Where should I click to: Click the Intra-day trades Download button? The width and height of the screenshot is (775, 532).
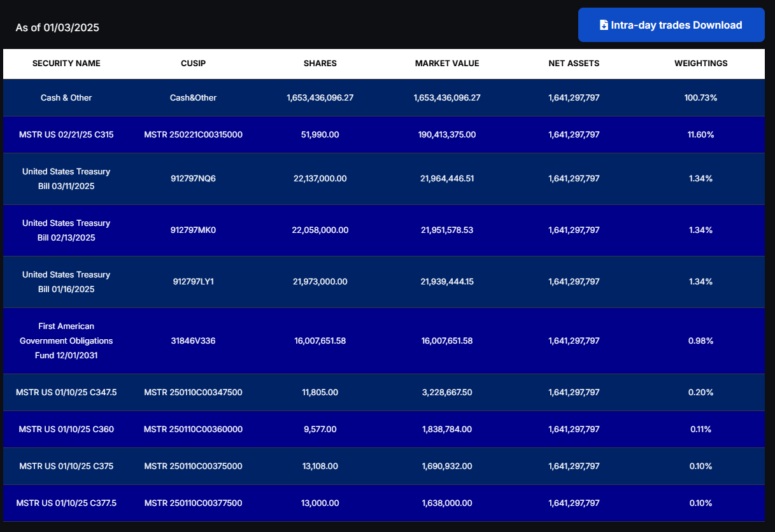[671, 25]
